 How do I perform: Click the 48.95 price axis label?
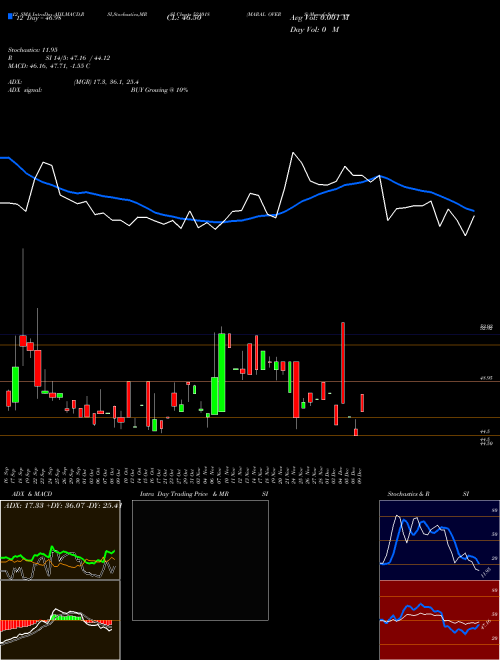(x=486, y=378)
